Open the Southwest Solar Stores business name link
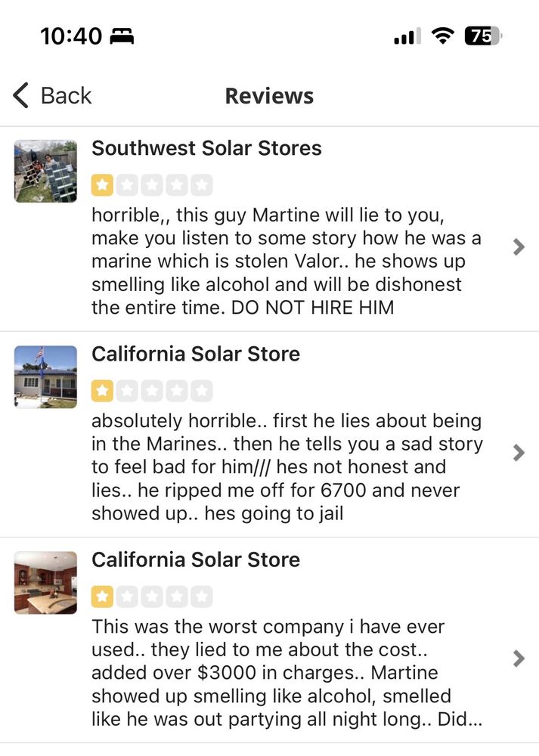The height and width of the screenshot is (756, 539). (206, 148)
